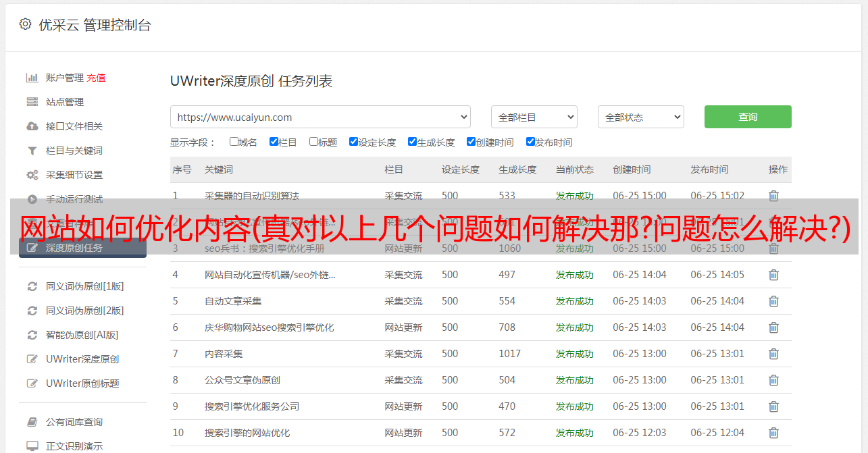The image size is (868, 453).
Task: Click the 采集细节设置 gears icon
Action: (32, 175)
